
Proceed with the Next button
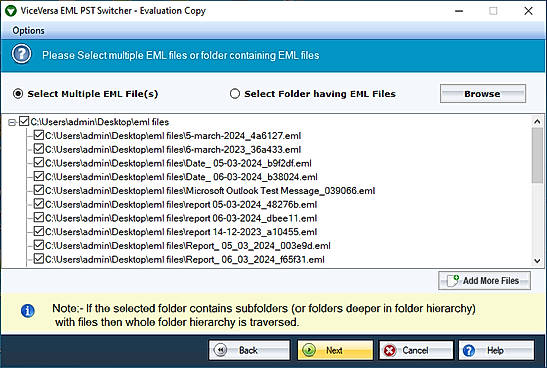click(335, 350)
